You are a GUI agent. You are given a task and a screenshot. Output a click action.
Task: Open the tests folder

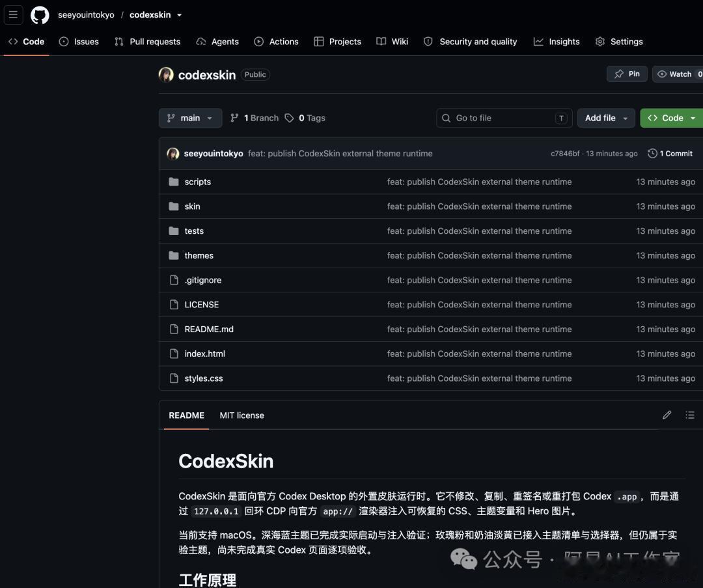194,231
